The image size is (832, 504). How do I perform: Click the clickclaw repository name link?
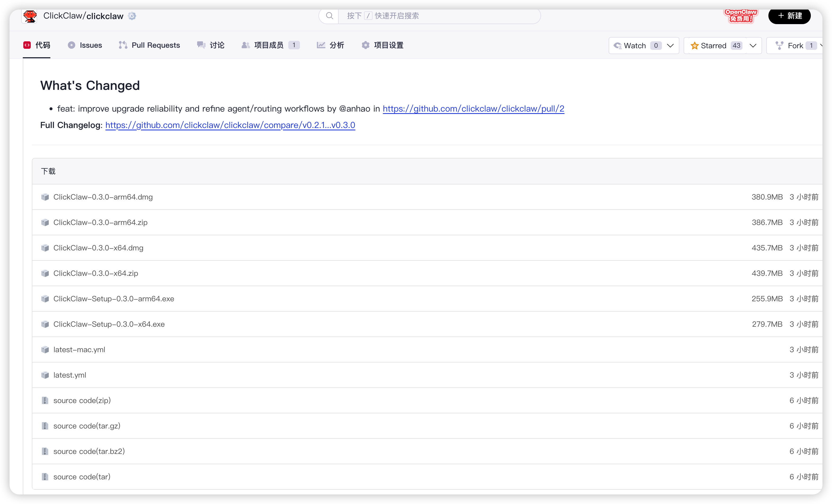[x=105, y=16]
